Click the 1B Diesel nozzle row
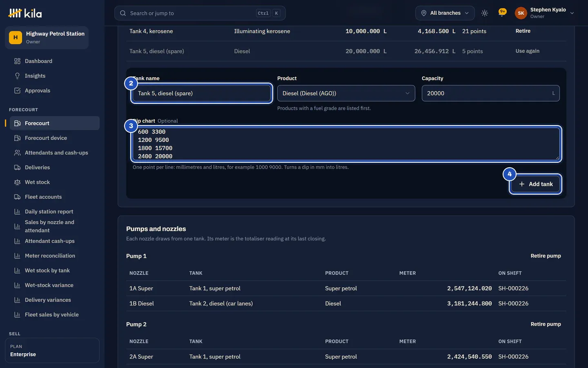The height and width of the screenshot is (368, 588). click(x=346, y=303)
